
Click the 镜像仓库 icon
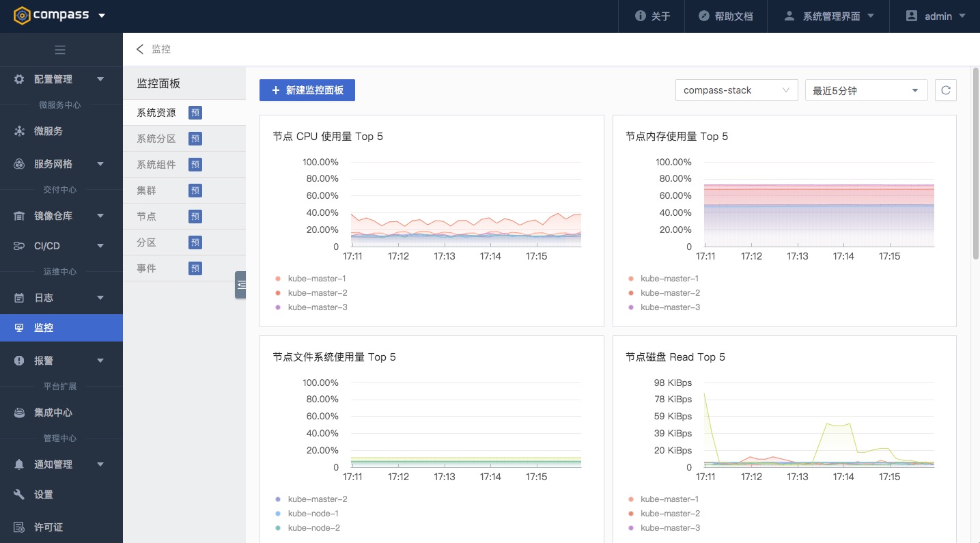[19, 216]
